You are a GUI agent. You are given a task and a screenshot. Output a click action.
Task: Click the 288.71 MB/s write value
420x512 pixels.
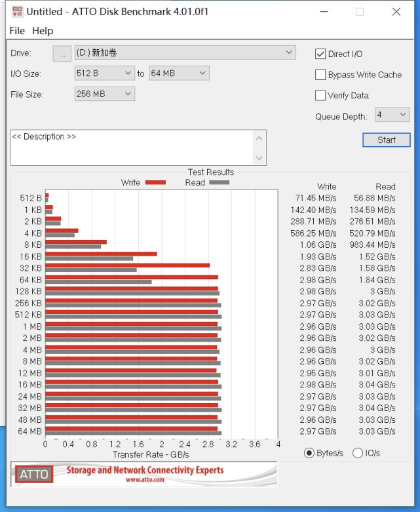pos(313,222)
